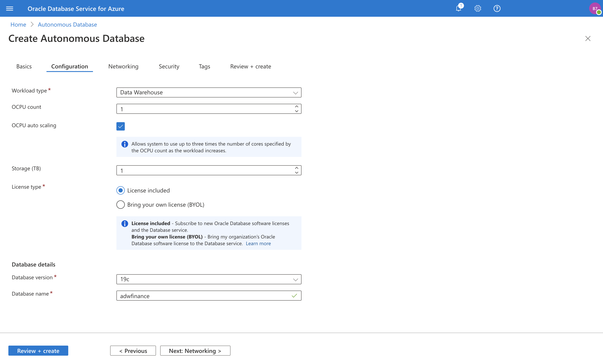603x364 pixels.
Task: Follow the Learn more link
Action: [x=258, y=244]
